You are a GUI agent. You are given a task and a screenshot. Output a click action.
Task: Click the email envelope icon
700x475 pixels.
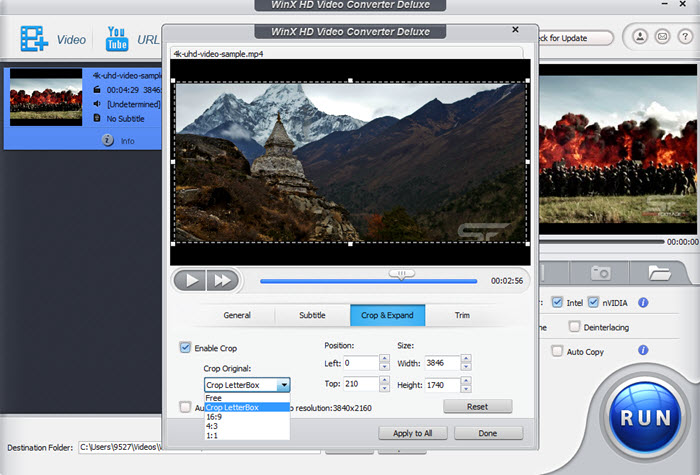click(x=662, y=36)
